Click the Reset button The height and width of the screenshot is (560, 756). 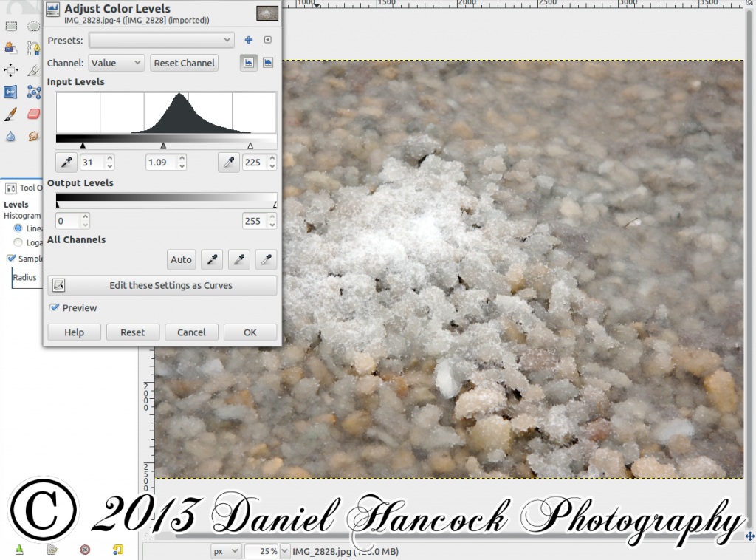(133, 332)
